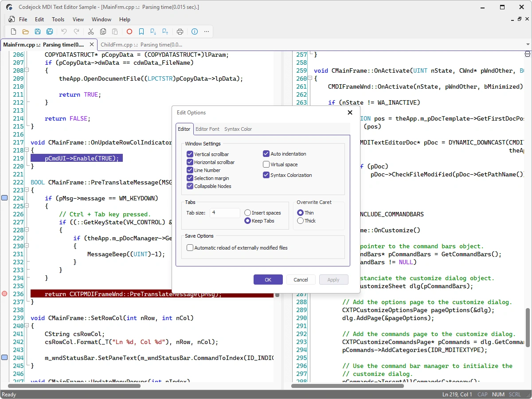Close the Edit Options dialog
Viewport: 532px width, 399px height.
[x=350, y=113]
